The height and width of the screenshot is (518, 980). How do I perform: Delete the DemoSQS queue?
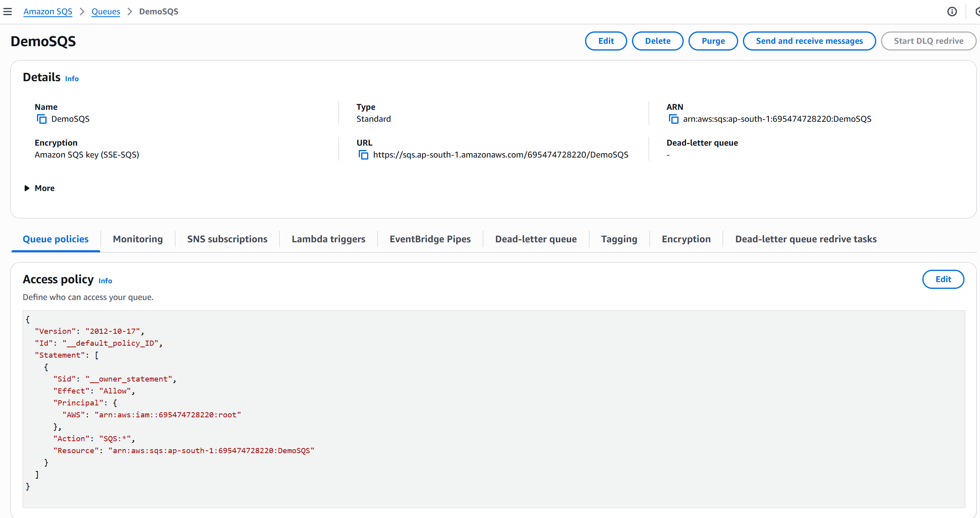657,41
